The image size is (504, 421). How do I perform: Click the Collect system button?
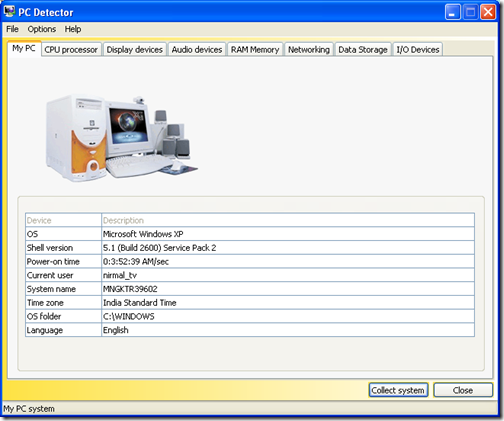click(x=398, y=390)
